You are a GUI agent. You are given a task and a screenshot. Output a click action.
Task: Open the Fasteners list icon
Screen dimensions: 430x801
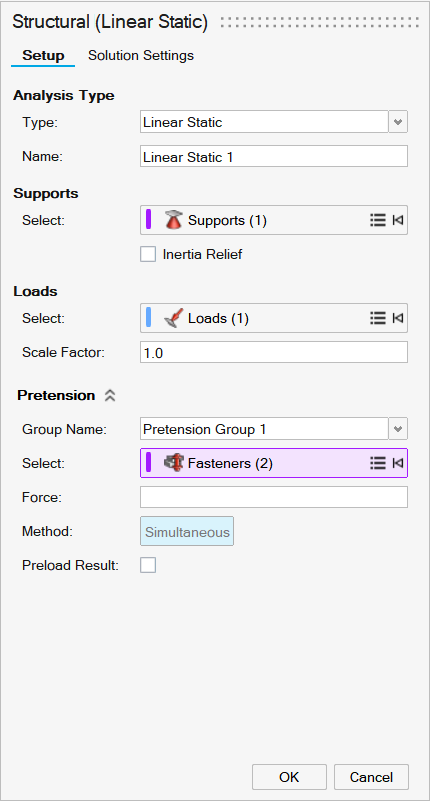tap(377, 463)
